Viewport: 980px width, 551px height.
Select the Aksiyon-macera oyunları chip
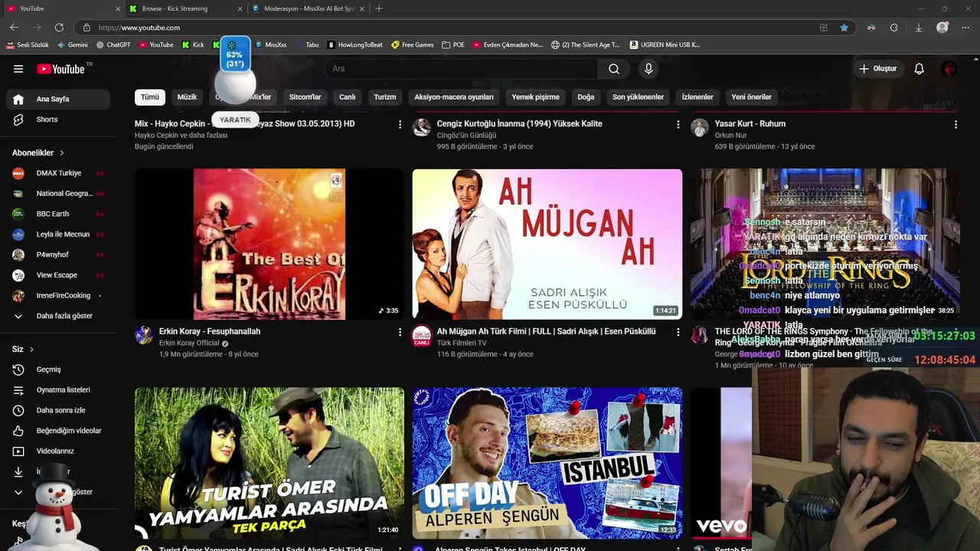click(x=454, y=97)
